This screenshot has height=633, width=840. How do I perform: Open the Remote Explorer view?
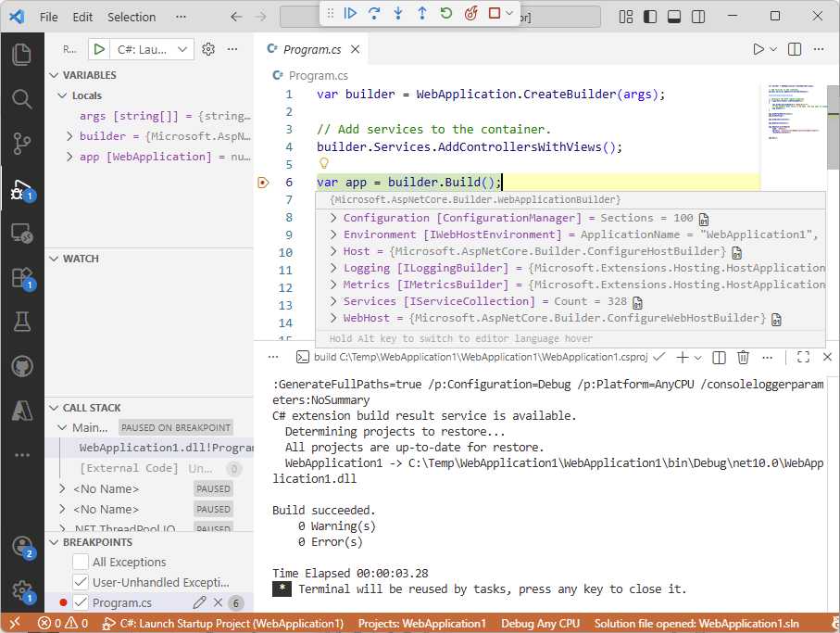[21, 234]
